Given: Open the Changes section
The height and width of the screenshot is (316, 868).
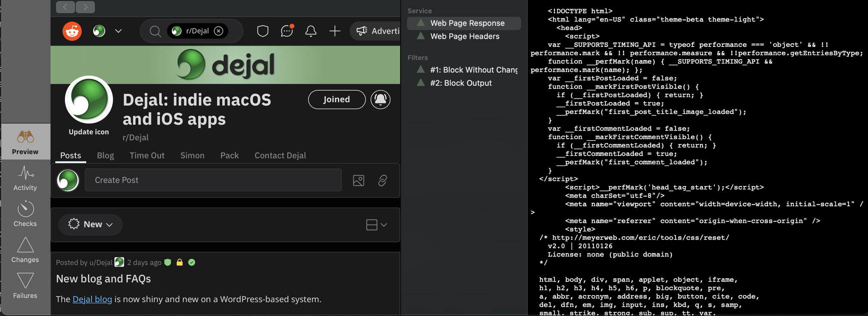Looking at the screenshot, I should coord(25,250).
